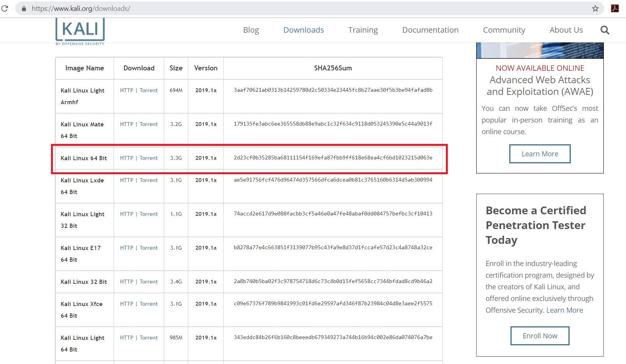Download Kali Linux Light 32 Bit via HTTP

tap(126, 214)
